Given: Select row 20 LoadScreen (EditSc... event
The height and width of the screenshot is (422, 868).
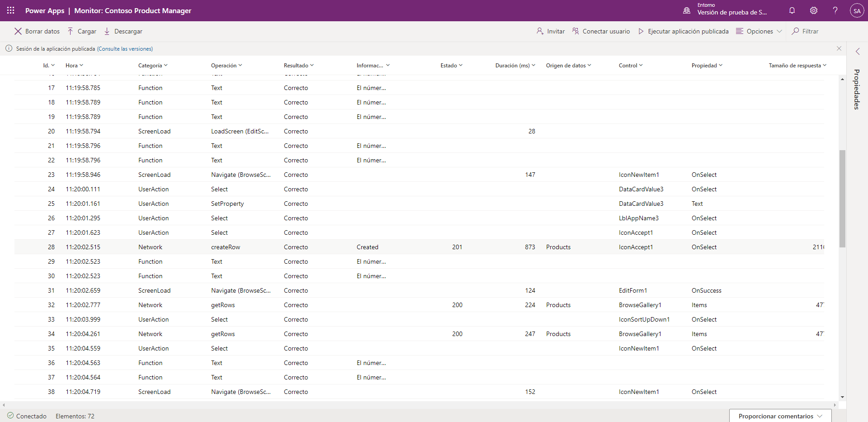Looking at the screenshot, I should point(419,131).
